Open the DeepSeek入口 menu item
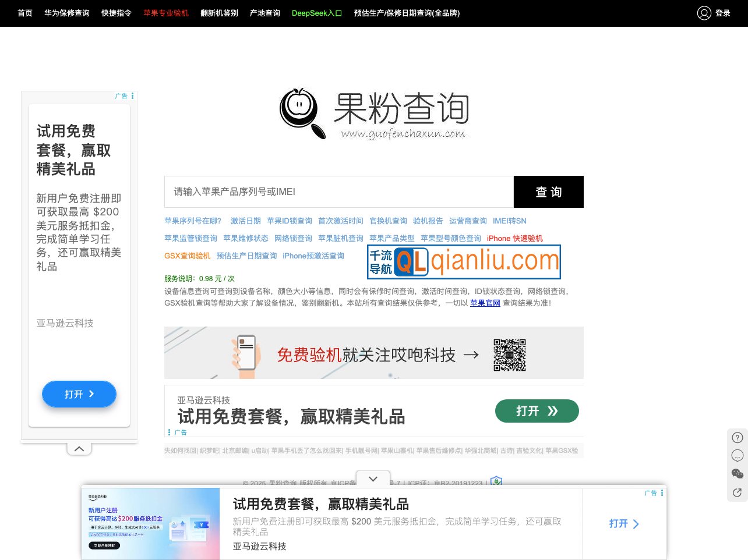The height and width of the screenshot is (560, 748). pos(317,13)
